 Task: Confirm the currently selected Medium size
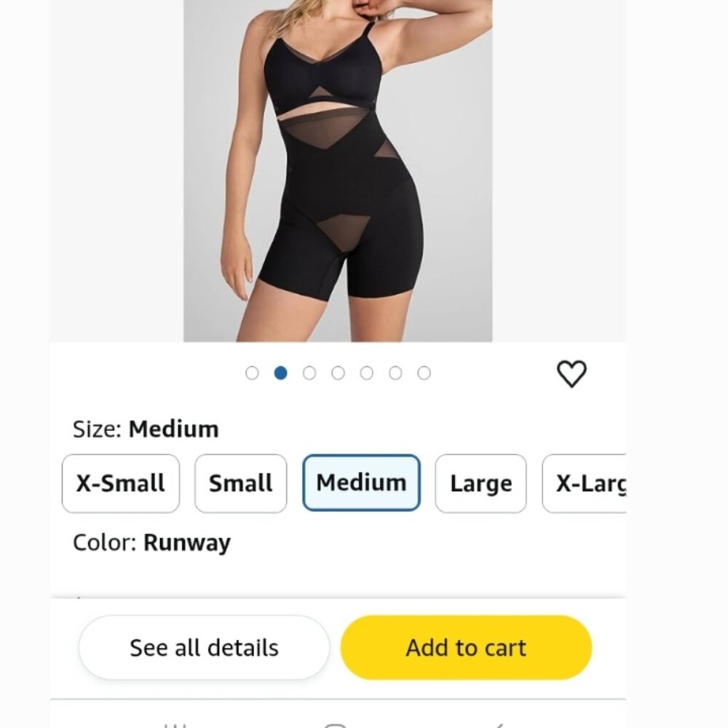pyautogui.click(x=361, y=483)
